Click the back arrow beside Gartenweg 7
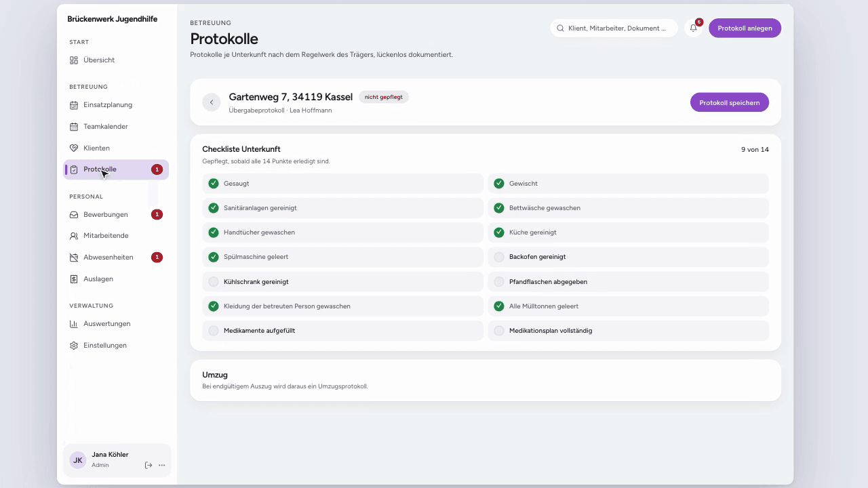 tap(212, 102)
